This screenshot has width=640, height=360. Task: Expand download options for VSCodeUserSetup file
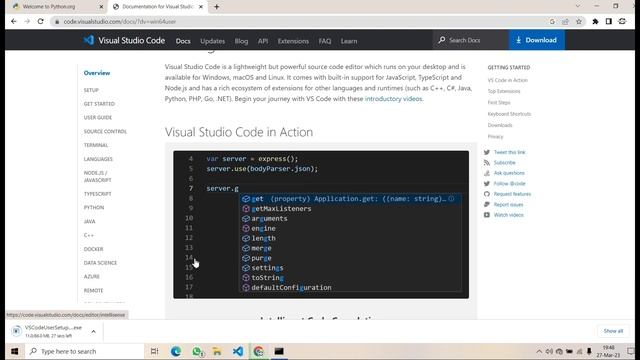[x=93, y=331]
